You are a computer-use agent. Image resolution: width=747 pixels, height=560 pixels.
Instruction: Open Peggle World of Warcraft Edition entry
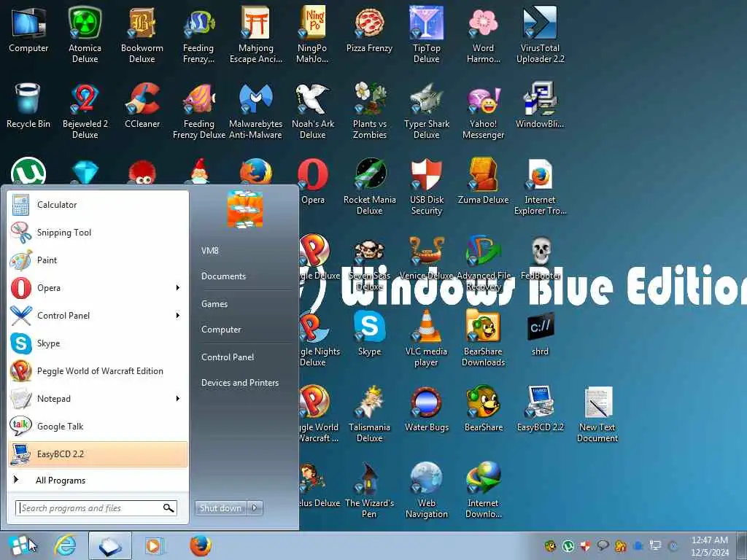(98, 371)
